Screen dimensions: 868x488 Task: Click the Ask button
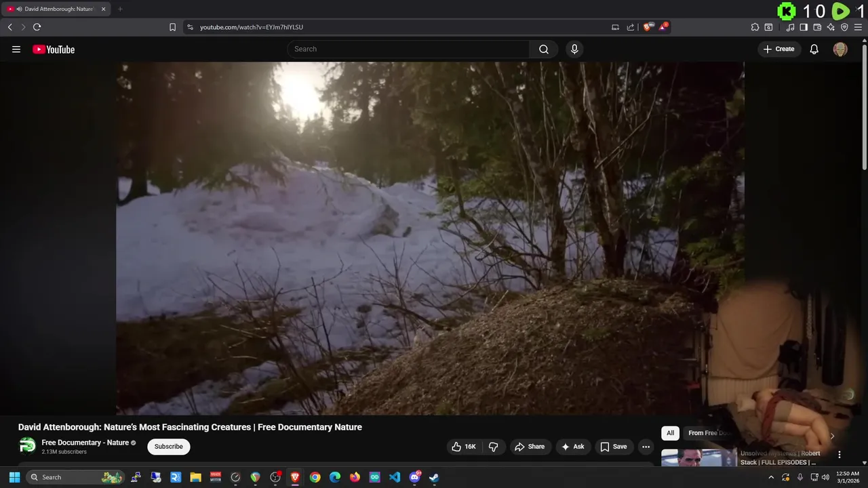pyautogui.click(x=573, y=447)
